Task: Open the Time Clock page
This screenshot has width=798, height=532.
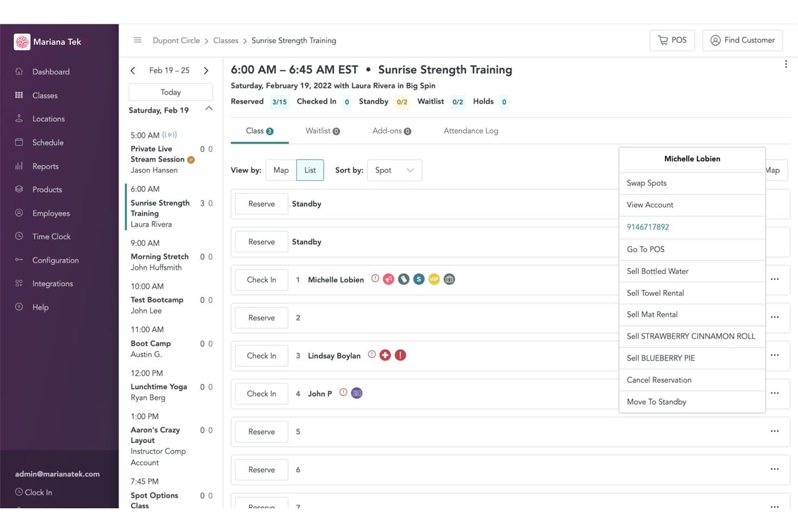Action: (51, 237)
